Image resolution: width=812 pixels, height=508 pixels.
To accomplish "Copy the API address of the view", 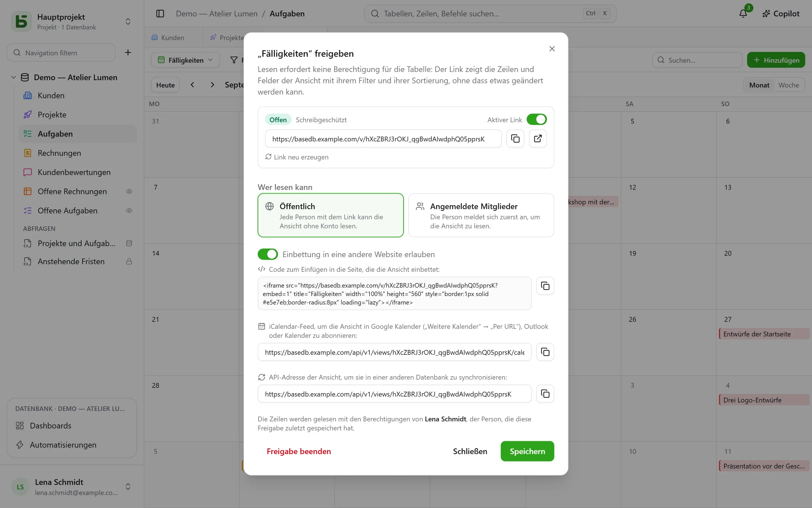I will (x=545, y=393).
